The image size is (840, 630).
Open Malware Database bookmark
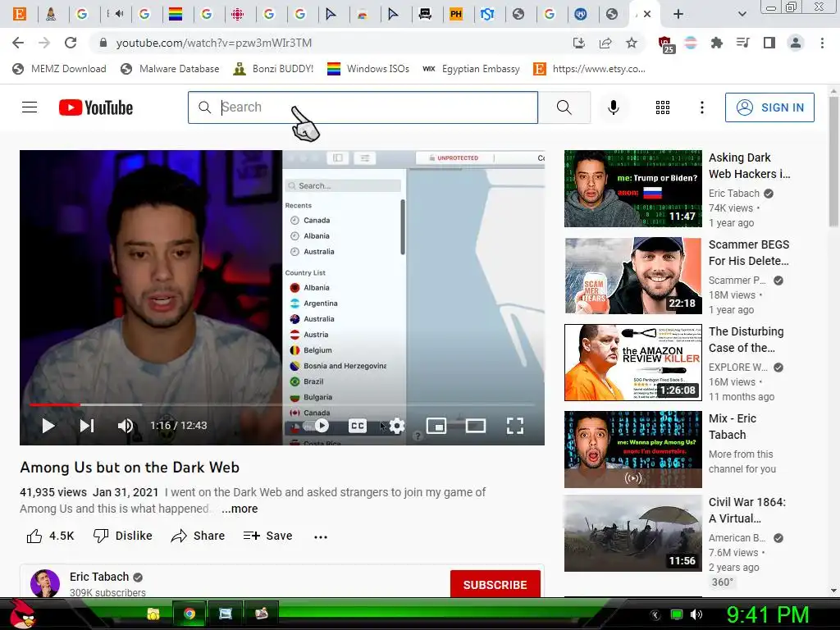(x=170, y=69)
